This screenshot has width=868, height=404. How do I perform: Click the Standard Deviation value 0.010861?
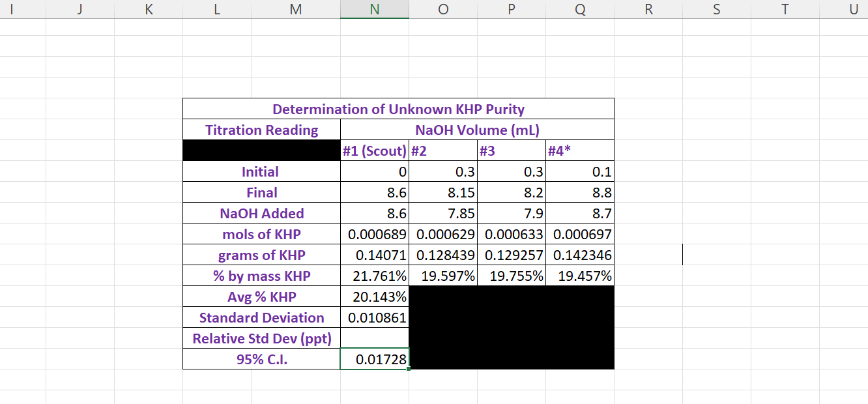[x=375, y=317]
